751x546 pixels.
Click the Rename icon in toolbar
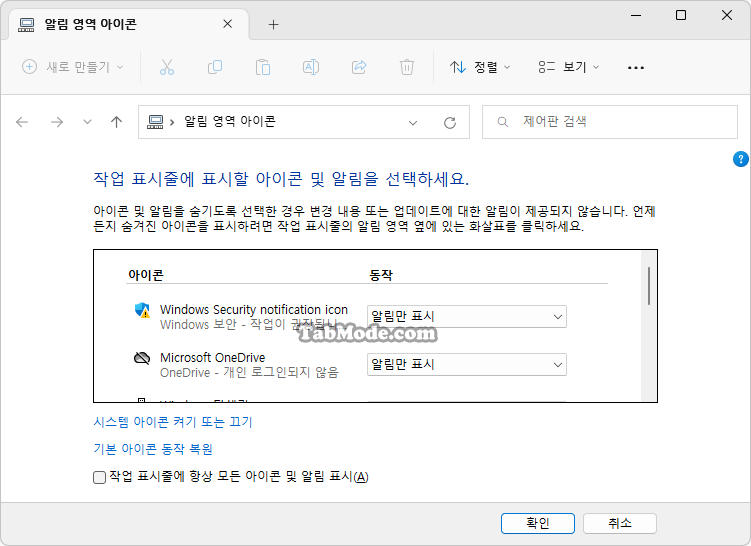[311, 67]
